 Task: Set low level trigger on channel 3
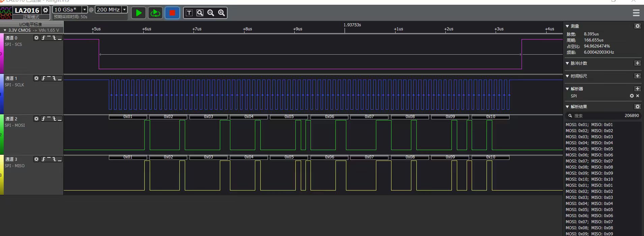point(60,159)
